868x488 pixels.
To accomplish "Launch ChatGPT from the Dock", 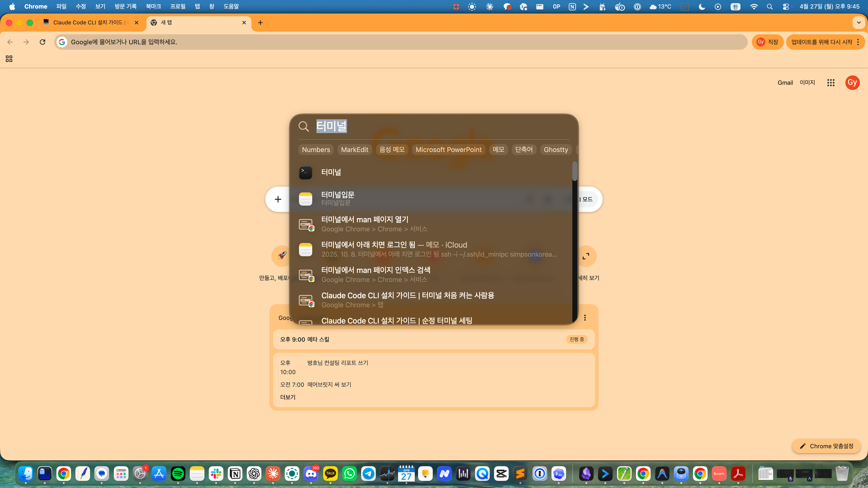I will [254, 474].
